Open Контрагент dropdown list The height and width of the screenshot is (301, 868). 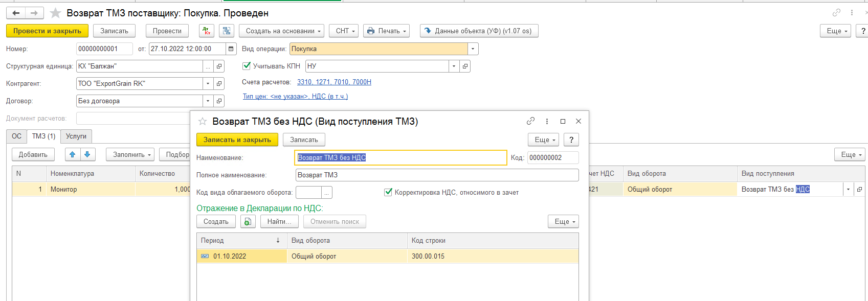pyautogui.click(x=208, y=84)
